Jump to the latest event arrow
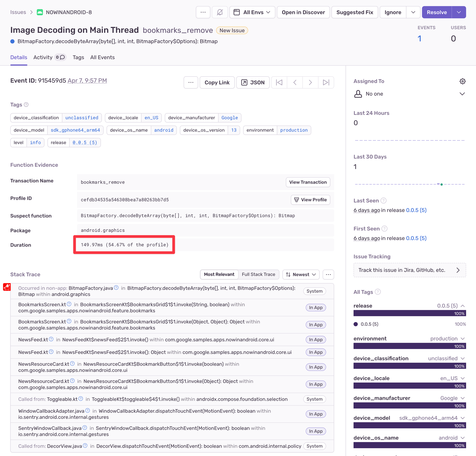This screenshot has height=456, width=476. (x=326, y=82)
